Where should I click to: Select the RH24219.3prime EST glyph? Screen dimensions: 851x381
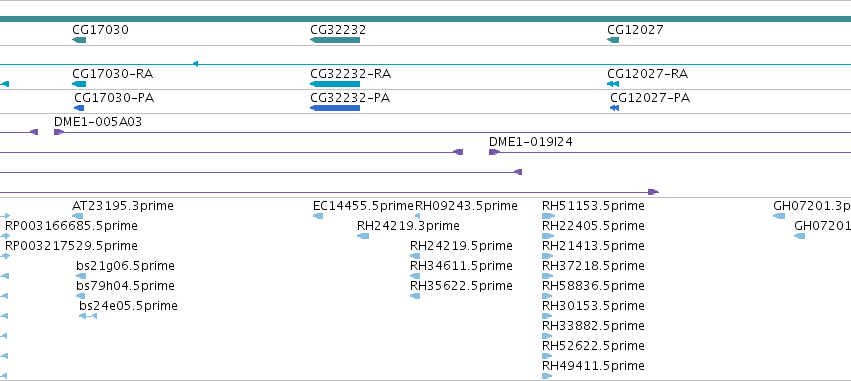[x=363, y=236]
